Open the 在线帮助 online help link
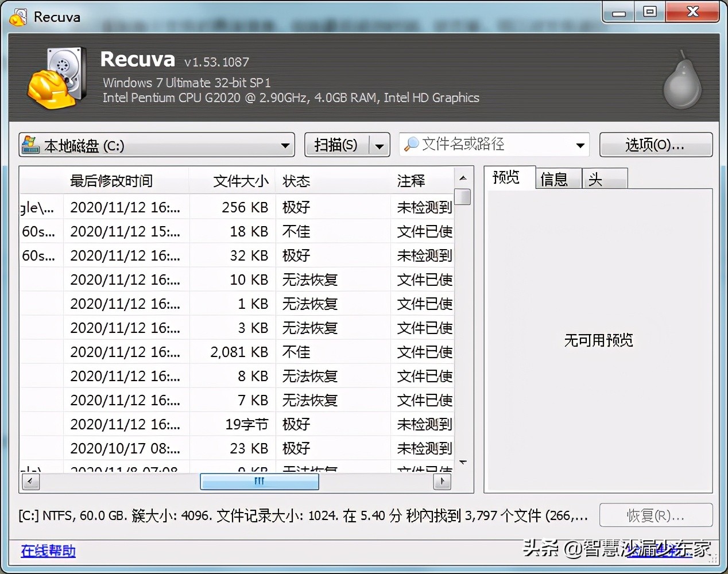This screenshot has width=728, height=574. (x=48, y=550)
